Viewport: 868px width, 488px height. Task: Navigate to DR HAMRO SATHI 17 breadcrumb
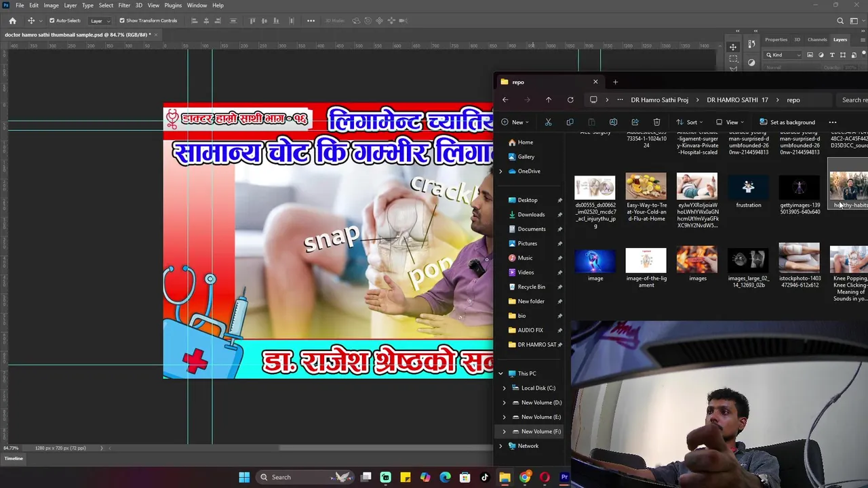click(x=737, y=100)
